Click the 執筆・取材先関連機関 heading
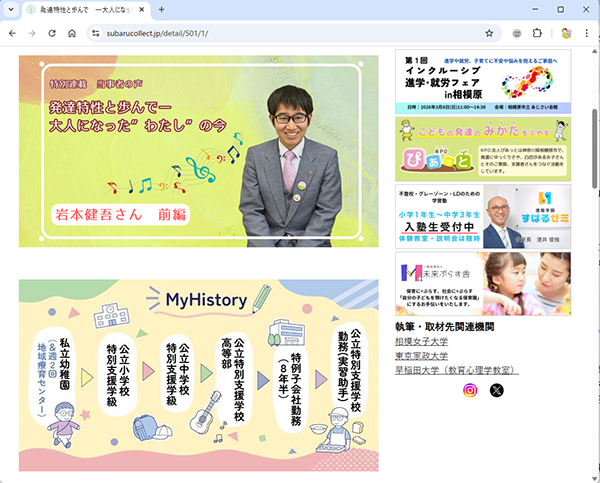 tap(445, 327)
